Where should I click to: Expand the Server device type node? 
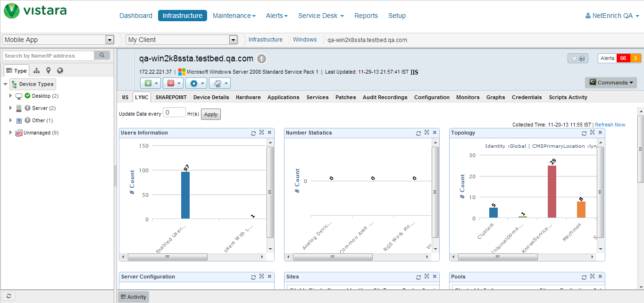tap(10, 108)
